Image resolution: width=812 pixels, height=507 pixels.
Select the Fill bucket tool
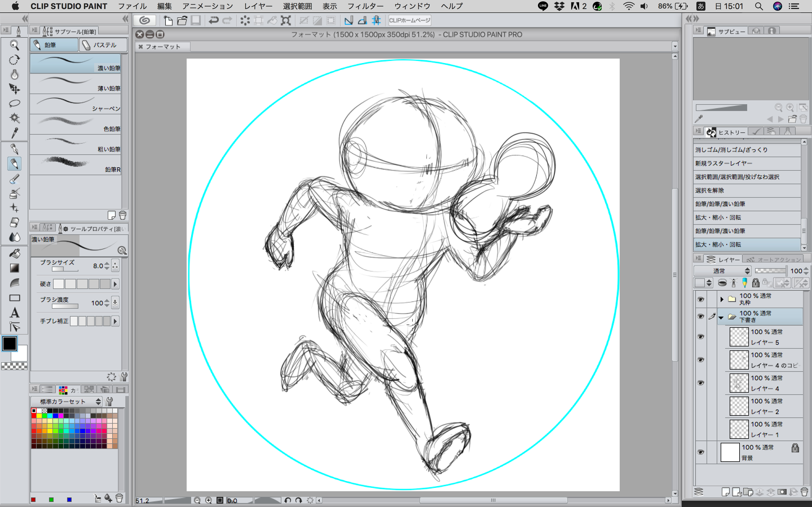(14, 253)
